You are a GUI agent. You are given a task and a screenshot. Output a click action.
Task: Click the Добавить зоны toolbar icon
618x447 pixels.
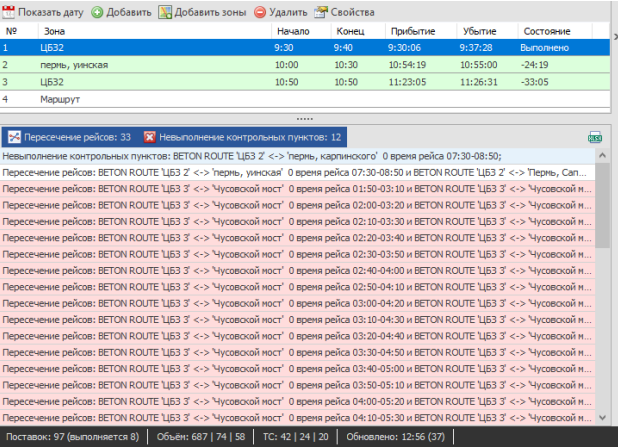tap(166, 12)
